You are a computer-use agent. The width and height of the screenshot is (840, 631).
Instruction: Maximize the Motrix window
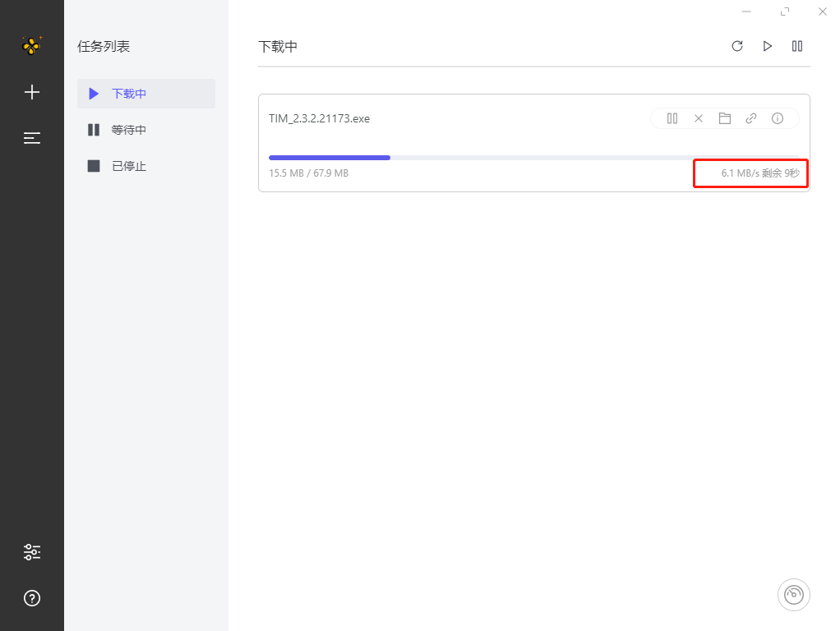pos(785,12)
